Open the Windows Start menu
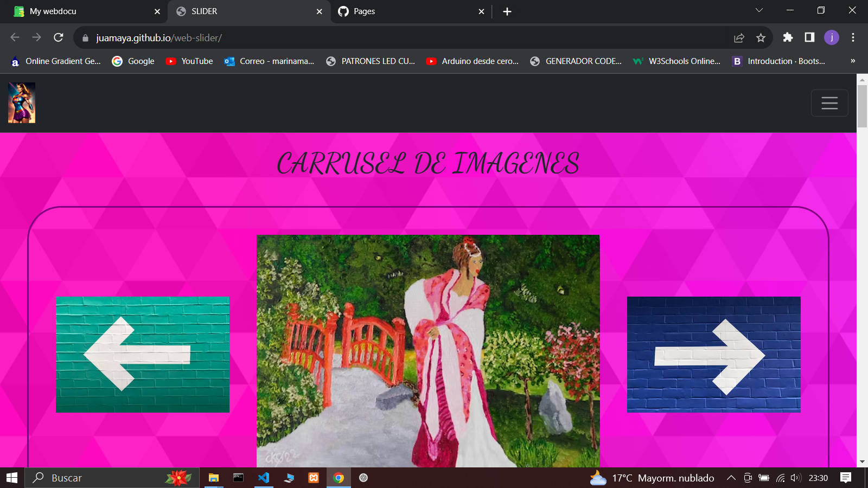 pyautogui.click(x=12, y=478)
